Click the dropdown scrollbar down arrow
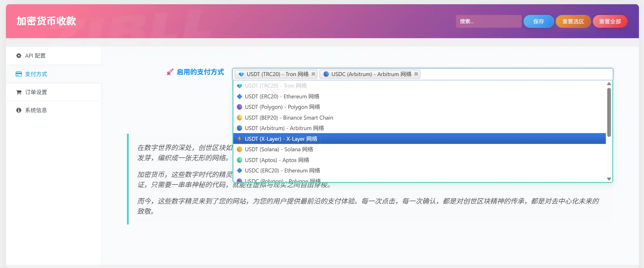Image resolution: width=644 pixels, height=268 pixels. 609,179
